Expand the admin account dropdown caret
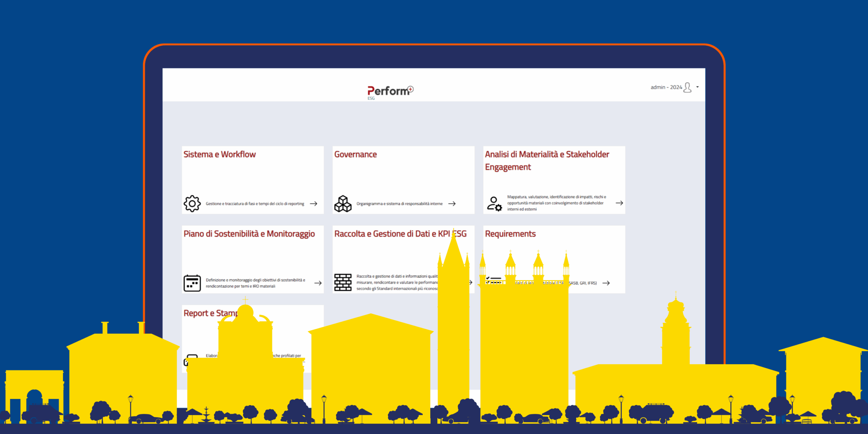Viewport: 868px width, 434px height. (697, 87)
